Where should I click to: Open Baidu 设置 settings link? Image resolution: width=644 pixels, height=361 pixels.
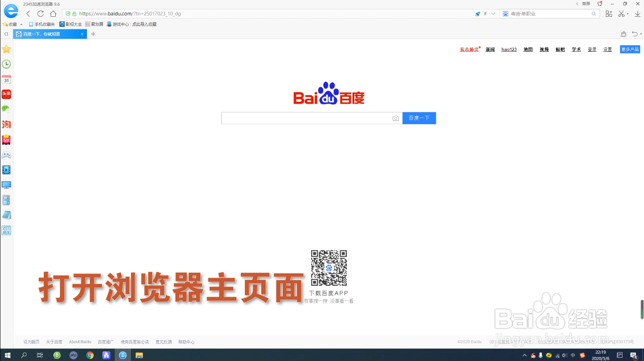607,49
